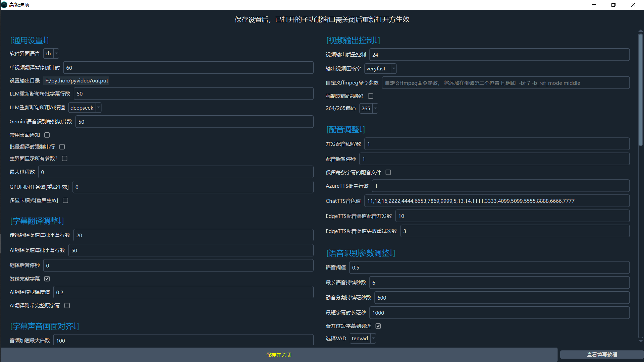Open 软件界面语言 zh dropdown
This screenshot has height=362, width=644.
51,54
